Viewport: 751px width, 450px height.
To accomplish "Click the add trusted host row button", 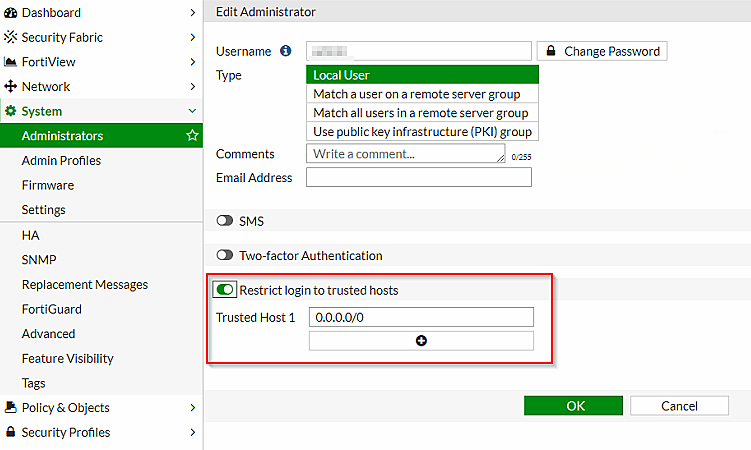I will [x=421, y=341].
